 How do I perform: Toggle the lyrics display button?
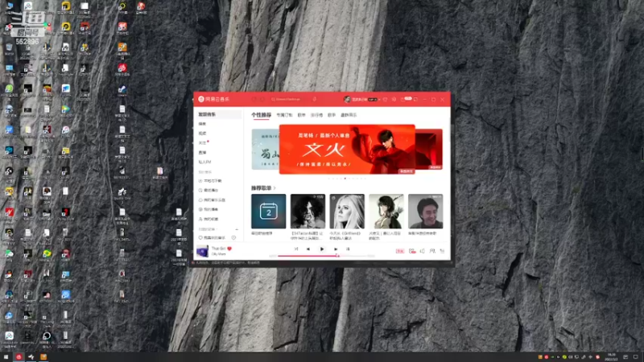[x=348, y=249]
